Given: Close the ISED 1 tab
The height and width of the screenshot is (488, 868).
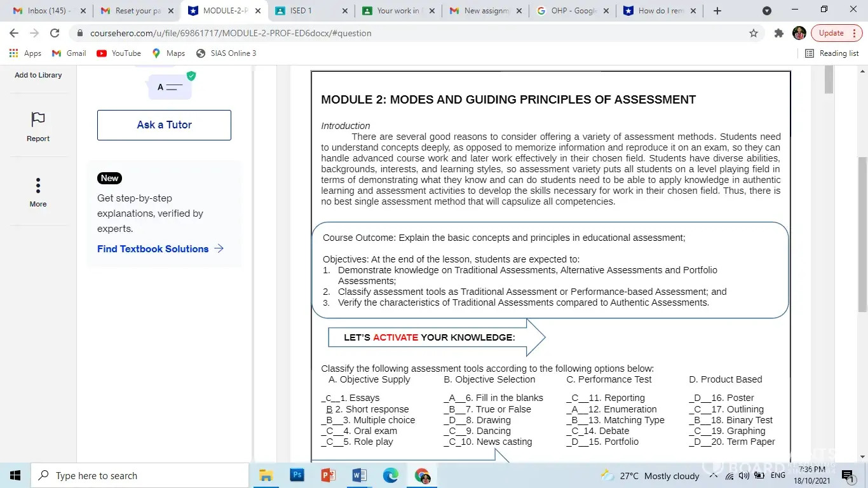Looking at the screenshot, I should (x=344, y=11).
